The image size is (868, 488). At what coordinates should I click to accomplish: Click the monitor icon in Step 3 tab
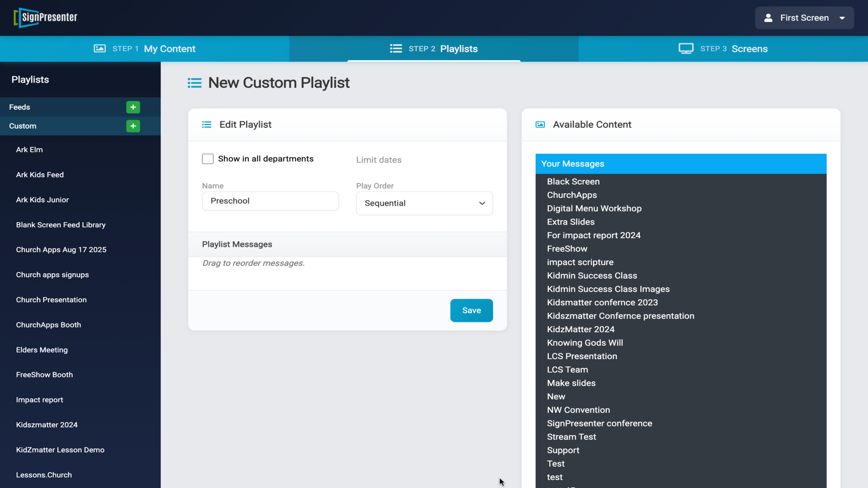tap(686, 49)
